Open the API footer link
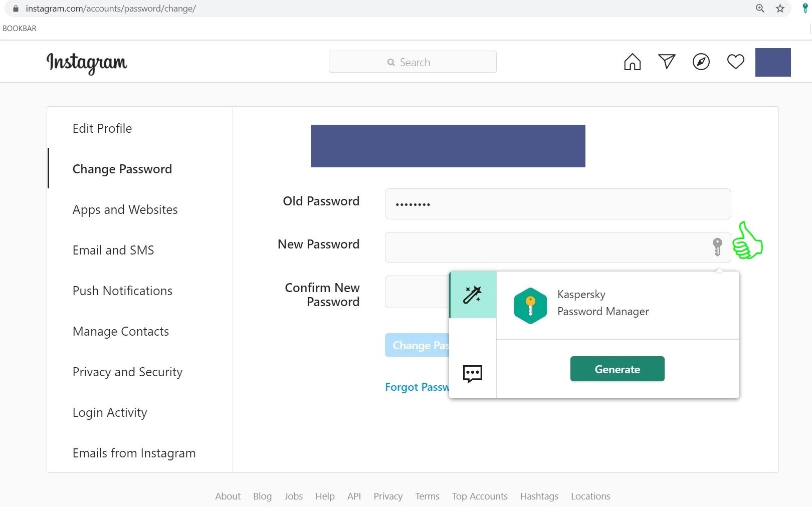 (354, 496)
